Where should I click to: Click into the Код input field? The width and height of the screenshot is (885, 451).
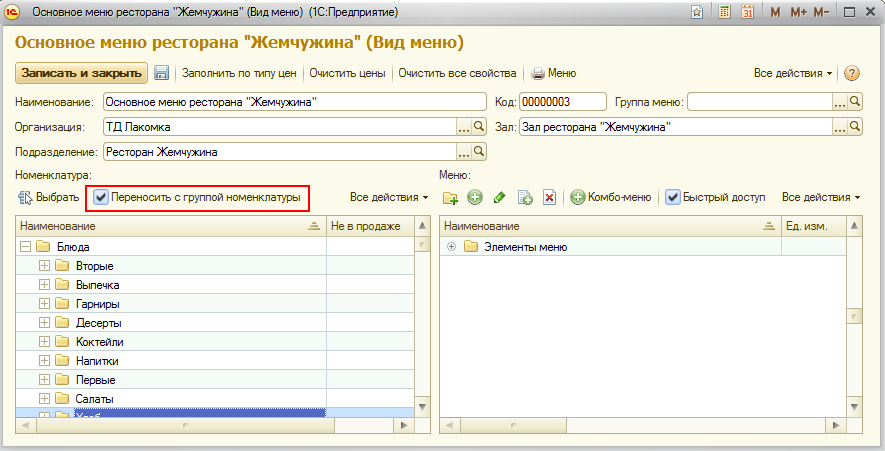tap(562, 101)
